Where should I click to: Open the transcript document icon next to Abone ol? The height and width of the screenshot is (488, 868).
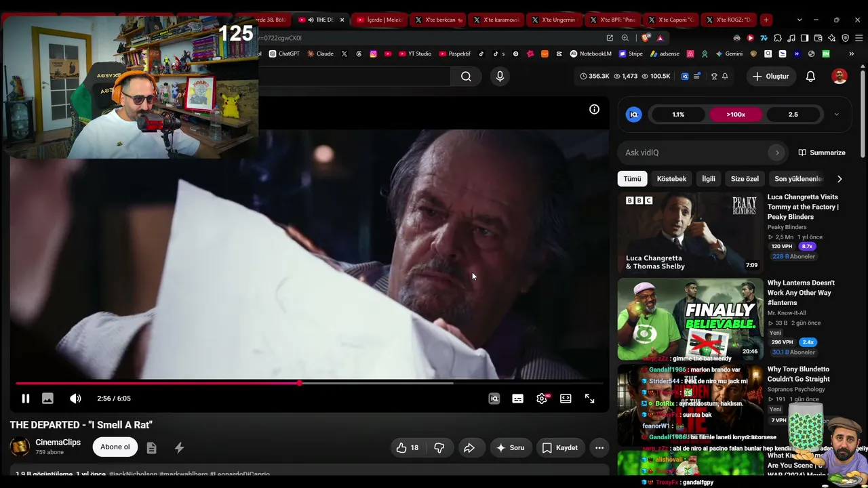pyautogui.click(x=152, y=447)
